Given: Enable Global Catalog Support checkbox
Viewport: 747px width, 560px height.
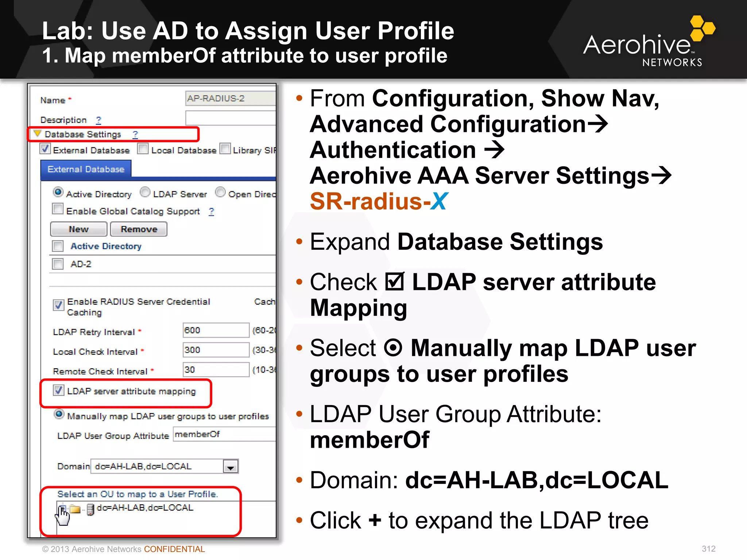Looking at the screenshot, I should click(58, 209).
